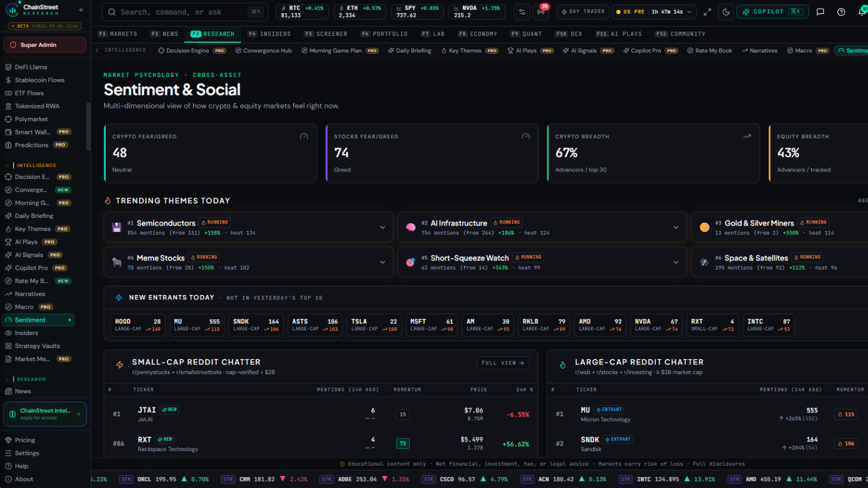The height and width of the screenshot is (488, 868).
Task: Click the gauge icon on the Crypto Fear/Greed card
Action: (304, 137)
